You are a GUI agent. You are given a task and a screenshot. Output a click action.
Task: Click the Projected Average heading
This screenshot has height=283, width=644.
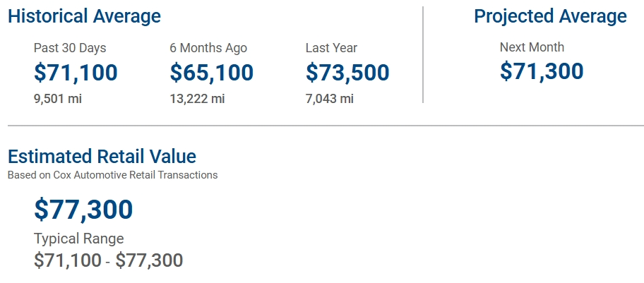[x=550, y=16]
